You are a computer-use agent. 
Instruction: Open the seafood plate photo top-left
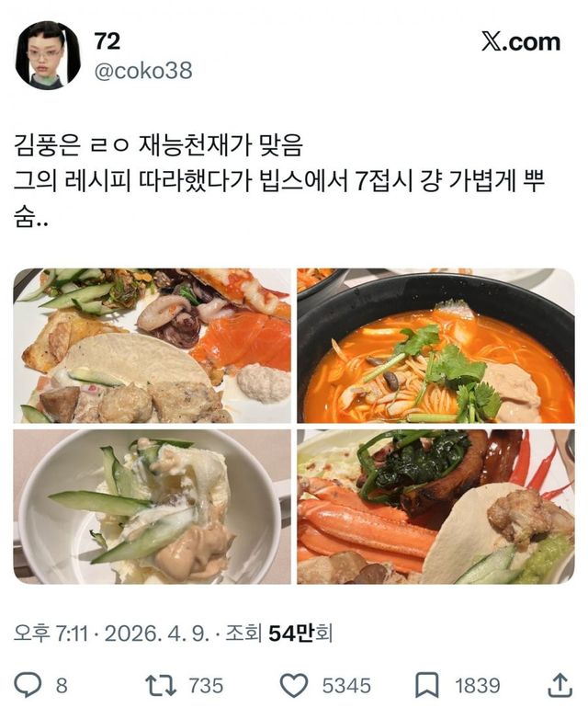pyautogui.click(x=152, y=346)
